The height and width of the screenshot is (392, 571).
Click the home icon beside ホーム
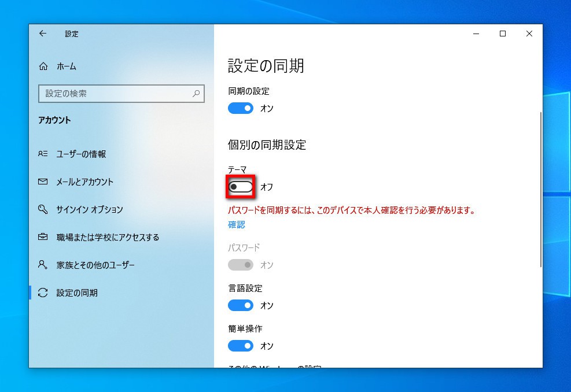43,66
